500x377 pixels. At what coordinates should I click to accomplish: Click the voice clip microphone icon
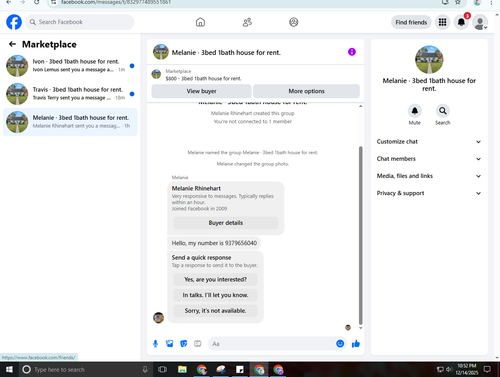pyautogui.click(x=155, y=344)
